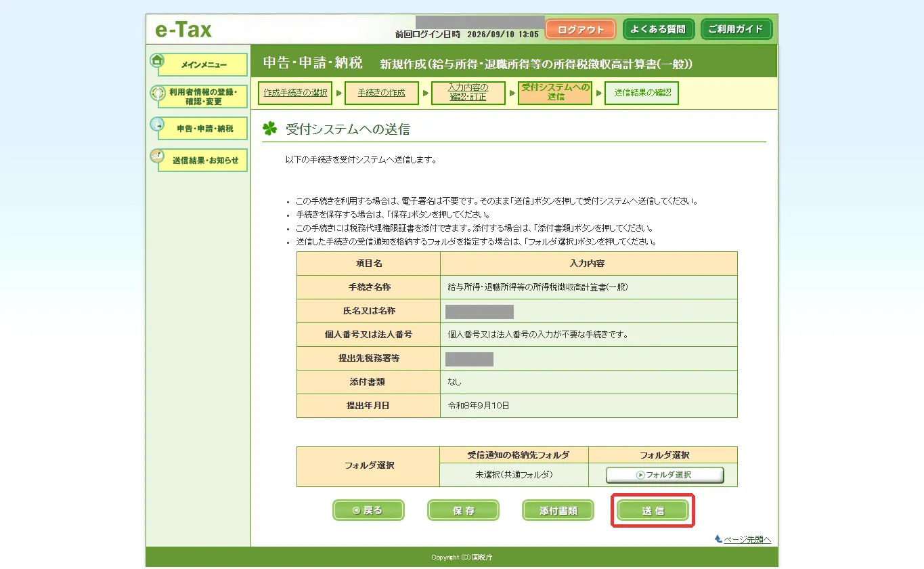Image resolution: width=924 pixels, height=569 pixels.
Task: Click the 受信通知の格納先フォルダ column header
Action: pos(514,455)
